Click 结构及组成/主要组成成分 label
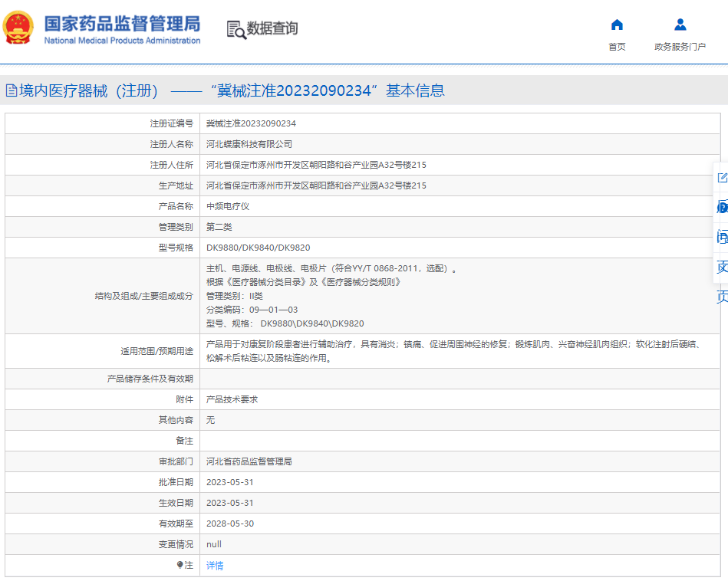Image resolution: width=728 pixels, height=581 pixels. [144, 296]
